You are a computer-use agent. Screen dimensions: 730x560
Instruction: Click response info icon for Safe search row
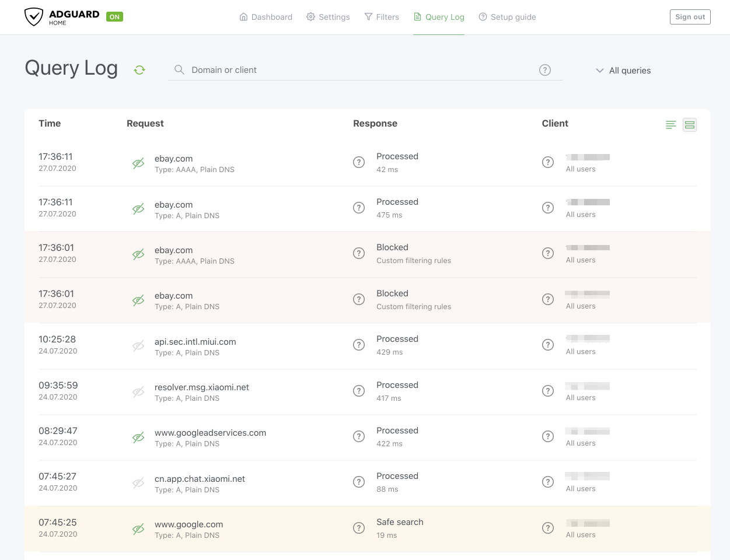tap(359, 528)
